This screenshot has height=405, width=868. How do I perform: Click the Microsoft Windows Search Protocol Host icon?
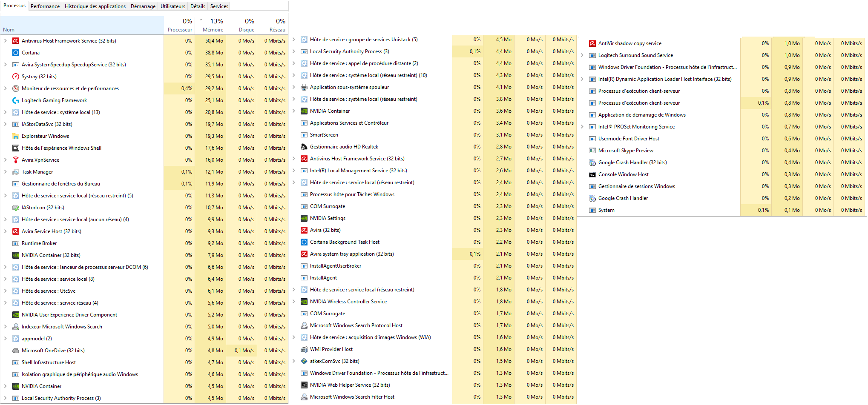pos(304,325)
